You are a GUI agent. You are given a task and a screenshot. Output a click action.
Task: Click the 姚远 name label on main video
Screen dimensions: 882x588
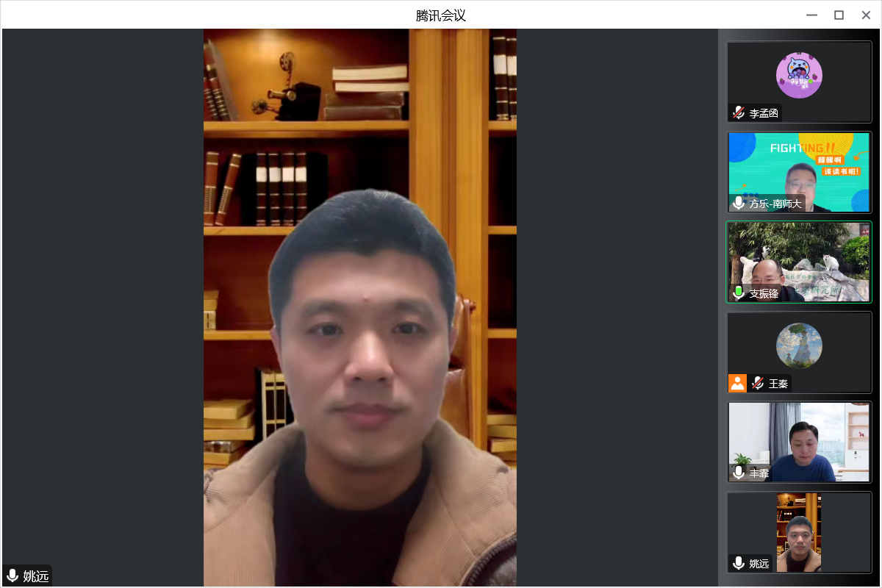coord(35,576)
